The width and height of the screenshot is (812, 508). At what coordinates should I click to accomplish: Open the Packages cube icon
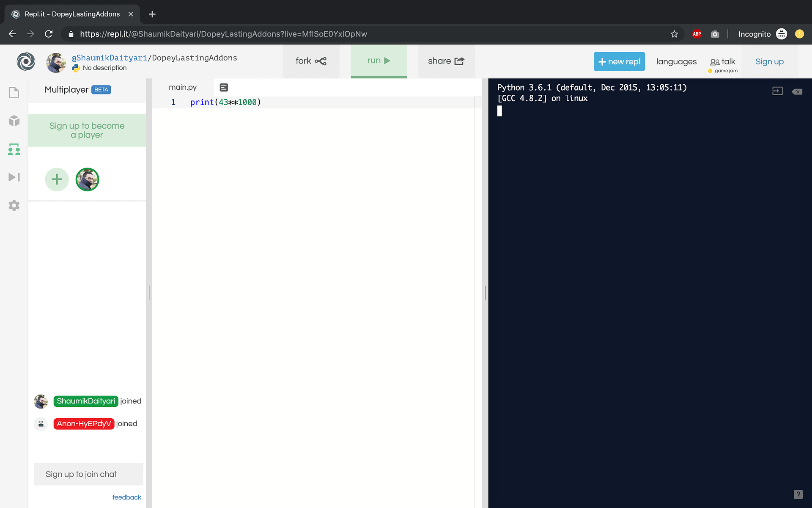click(x=14, y=121)
